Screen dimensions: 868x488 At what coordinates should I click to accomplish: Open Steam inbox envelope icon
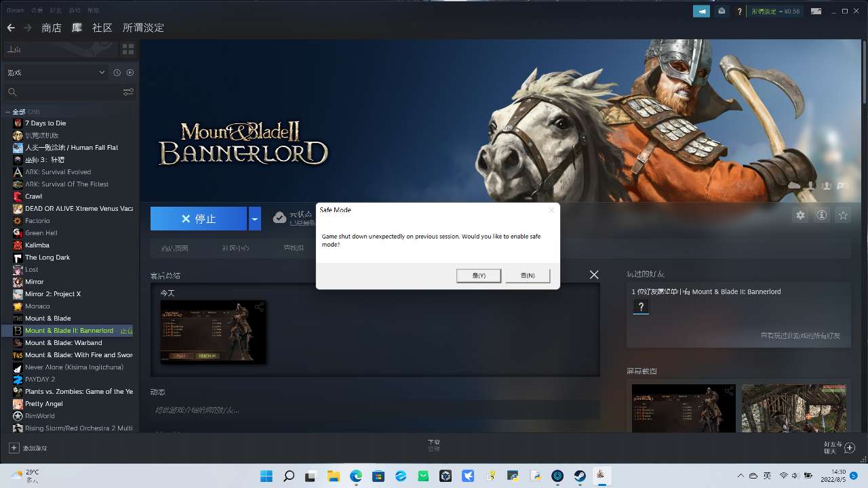pos(722,11)
